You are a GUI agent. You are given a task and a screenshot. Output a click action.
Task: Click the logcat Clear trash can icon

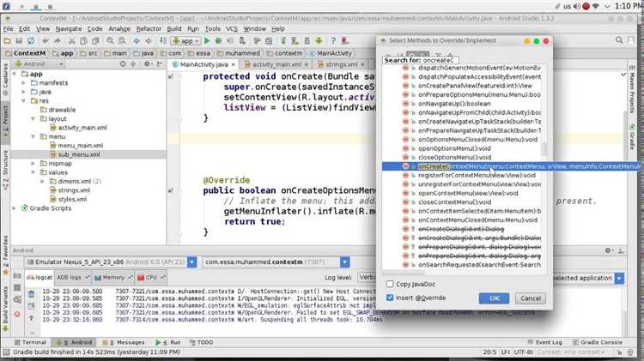point(31,294)
